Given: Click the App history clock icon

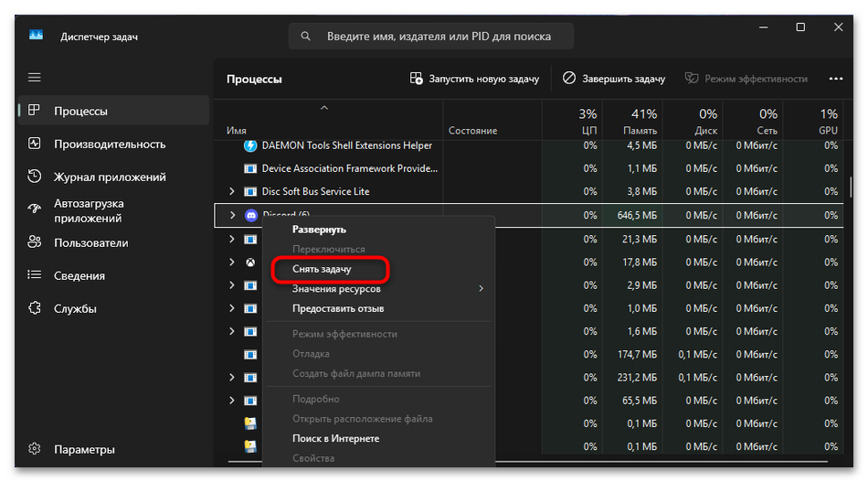Looking at the screenshot, I should (x=35, y=177).
